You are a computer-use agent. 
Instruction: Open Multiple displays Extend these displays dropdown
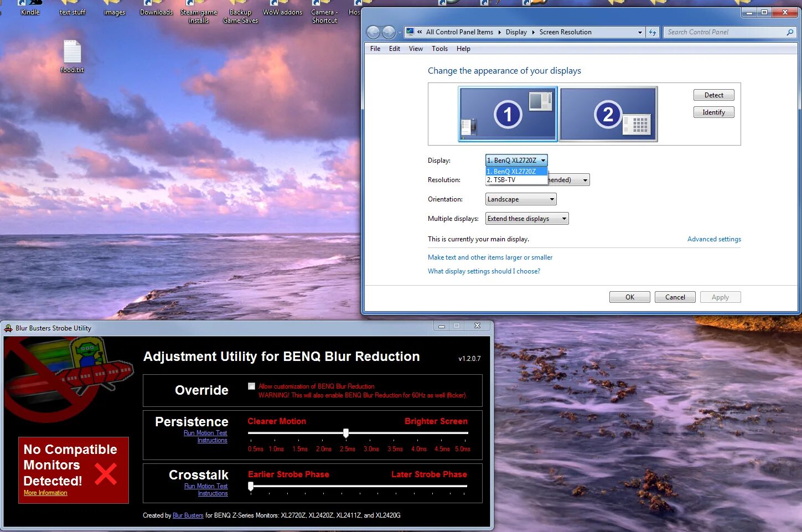[527, 219]
